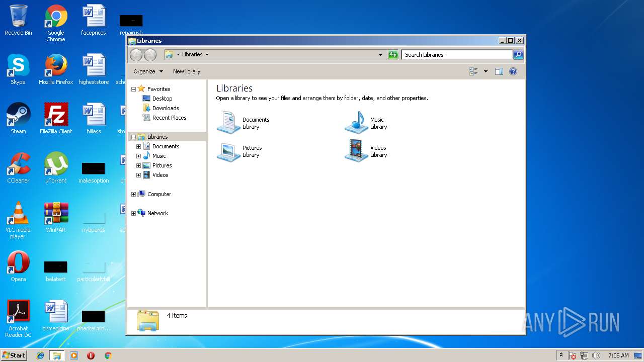The image size is (644, 362).
Task: Click Windows Explorer taskbar button
Action: click(57, 355)
